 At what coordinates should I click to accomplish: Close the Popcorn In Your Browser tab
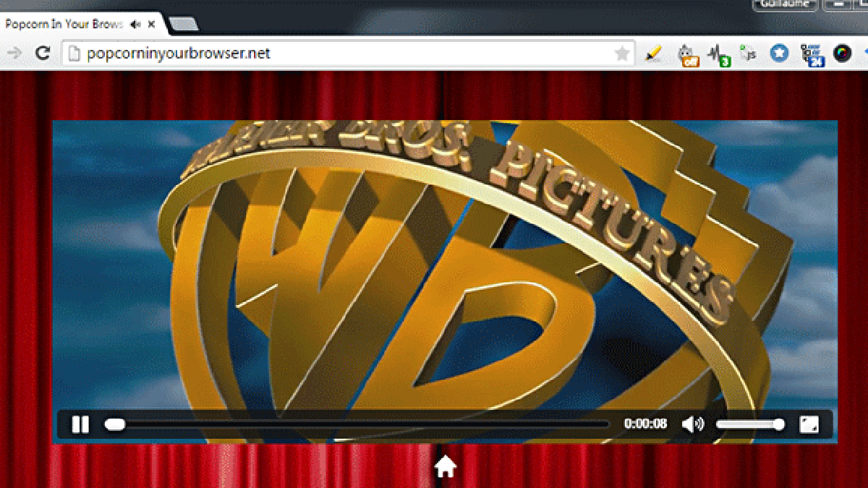(151, 24)
